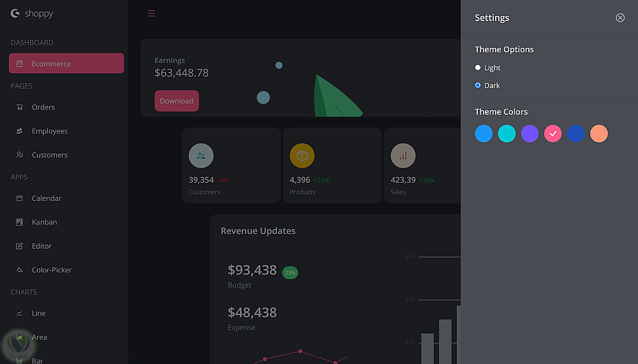The height and width of the screenshot is (364, 638).
Task: Select the Light theme radio button
Action: [478, 68]
